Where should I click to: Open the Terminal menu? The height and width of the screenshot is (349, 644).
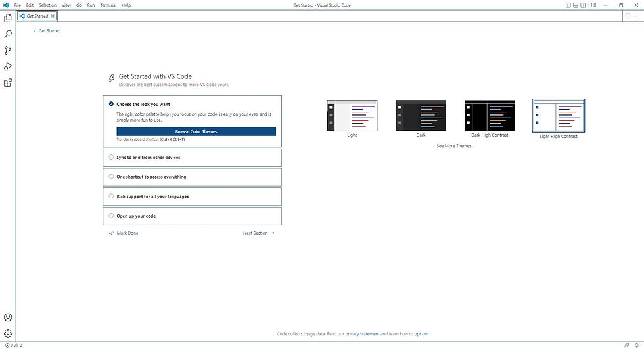point(108,5)
